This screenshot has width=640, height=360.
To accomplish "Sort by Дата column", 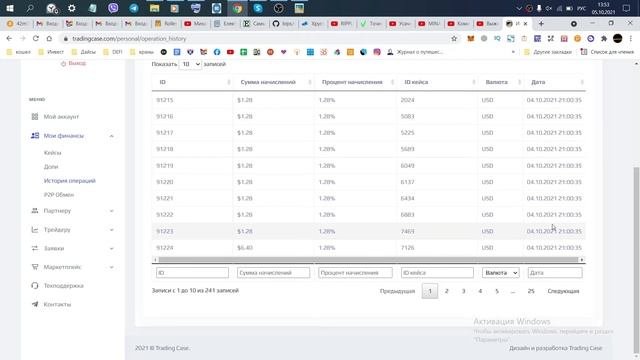I will point(555,82).
